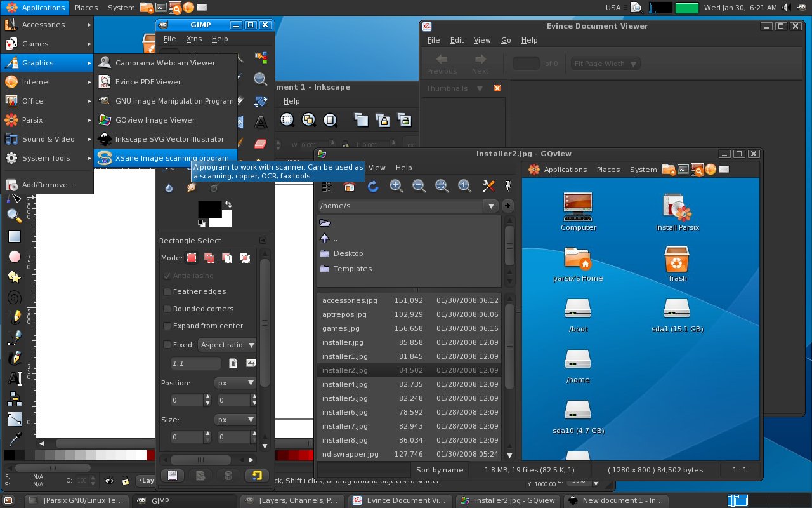Open GQview preferences wrench icon
The width and height of the screenshot is (812, 508).
[x=488, y=186]
